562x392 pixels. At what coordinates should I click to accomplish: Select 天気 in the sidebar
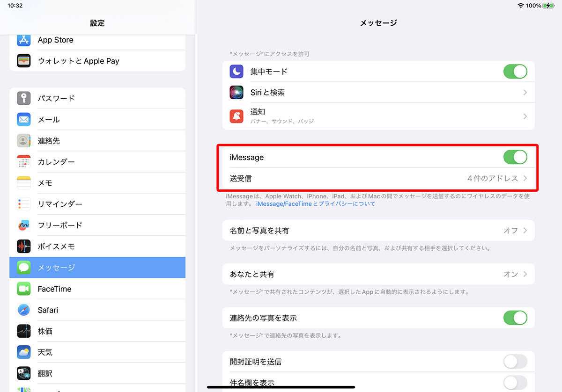pos(97,352)
